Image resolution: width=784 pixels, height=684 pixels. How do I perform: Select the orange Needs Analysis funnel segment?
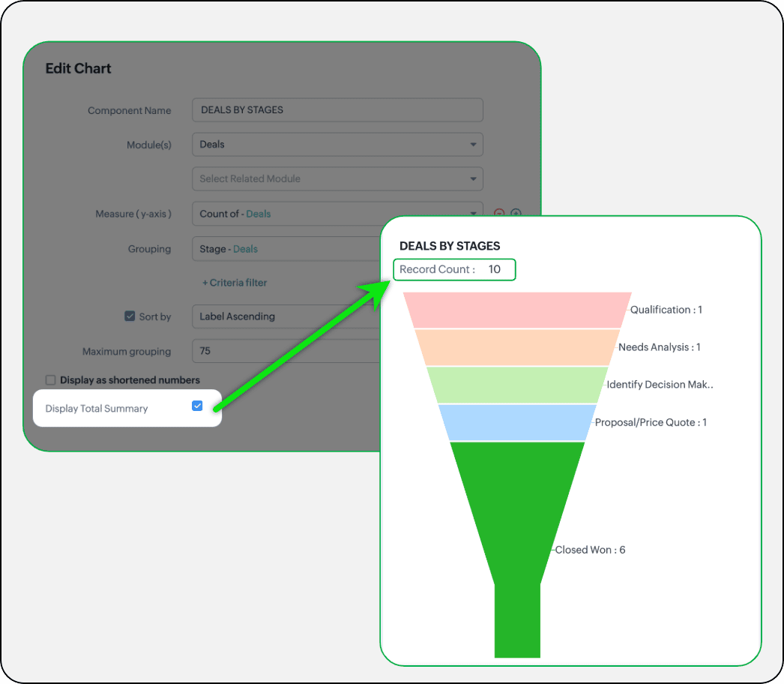click(x=517, y=347)
